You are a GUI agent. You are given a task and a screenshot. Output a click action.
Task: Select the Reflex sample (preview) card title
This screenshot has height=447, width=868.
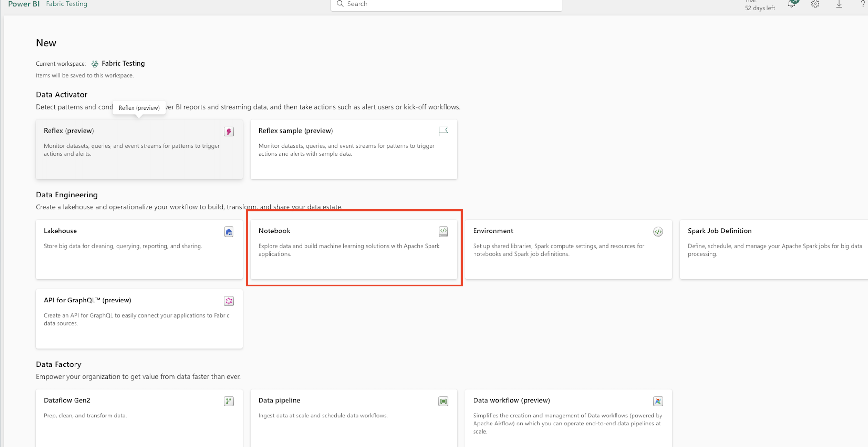tap(296, 131)
